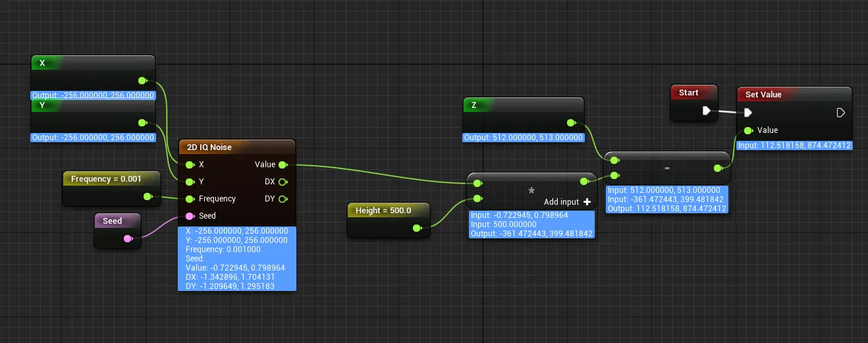
Task: Click Set Value exec output arrow
Action: [840, 113]
